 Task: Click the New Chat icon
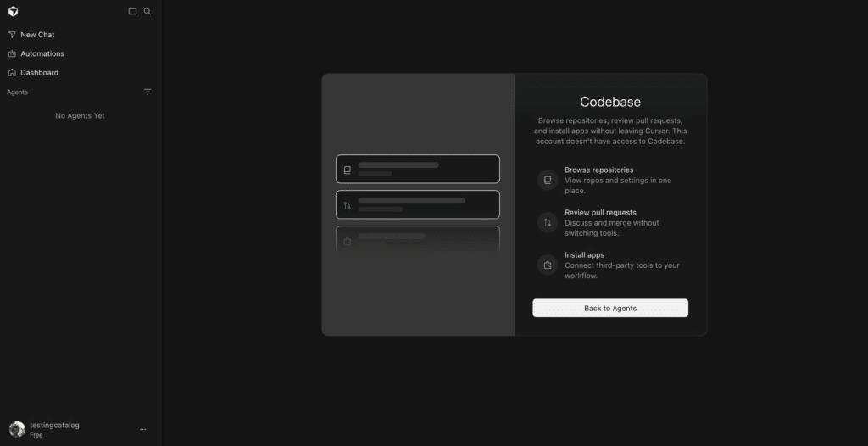pos(12,35)
